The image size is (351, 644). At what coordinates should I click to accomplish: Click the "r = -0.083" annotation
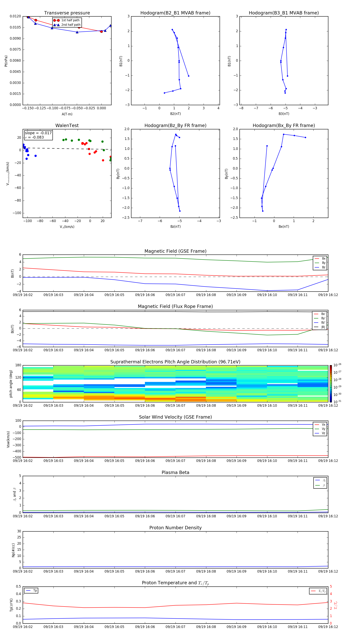35,137
